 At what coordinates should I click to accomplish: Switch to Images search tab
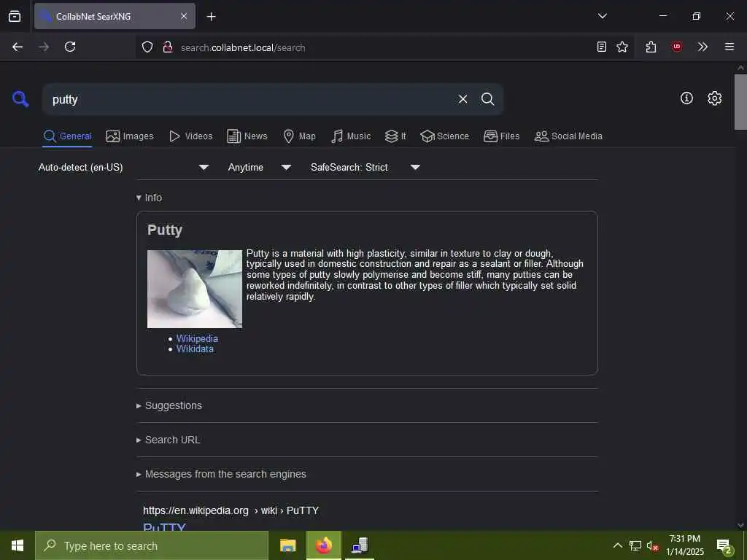[x=130, y=136]
